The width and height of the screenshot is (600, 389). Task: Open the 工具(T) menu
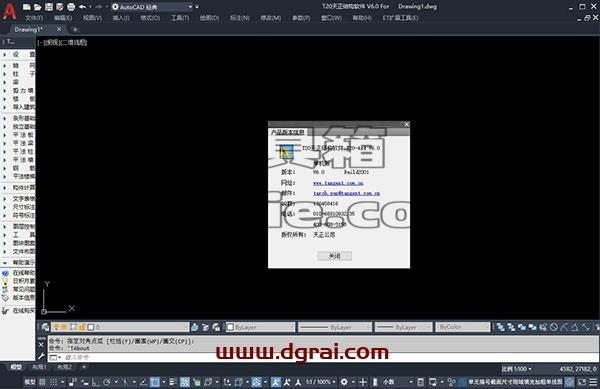tap(179, 18)
